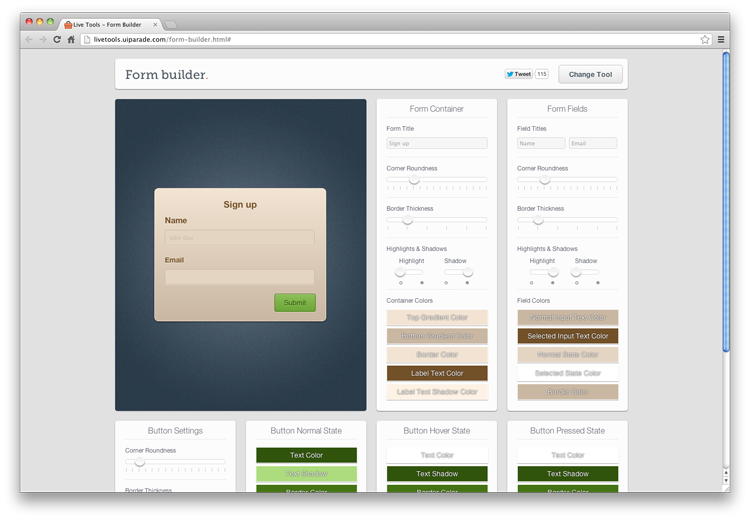
Task: Pick Button Normal State Text Shadow swatch
Action: (x=306, y=474)
